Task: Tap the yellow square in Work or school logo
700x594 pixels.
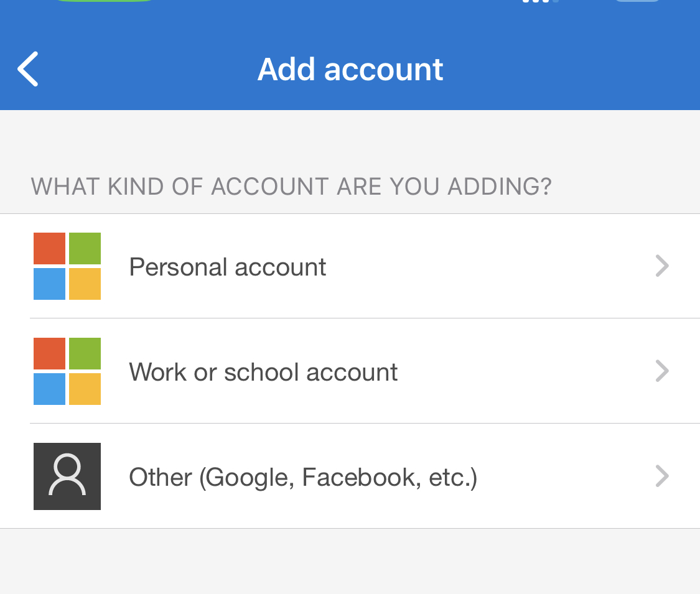Action: click(x=85, y=389)
